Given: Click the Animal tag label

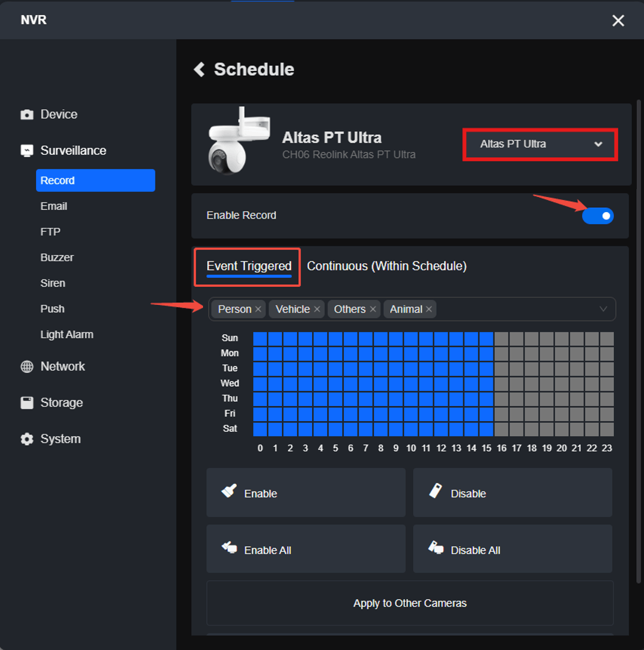Looking at the screenshot, I should tap(406, 309).
